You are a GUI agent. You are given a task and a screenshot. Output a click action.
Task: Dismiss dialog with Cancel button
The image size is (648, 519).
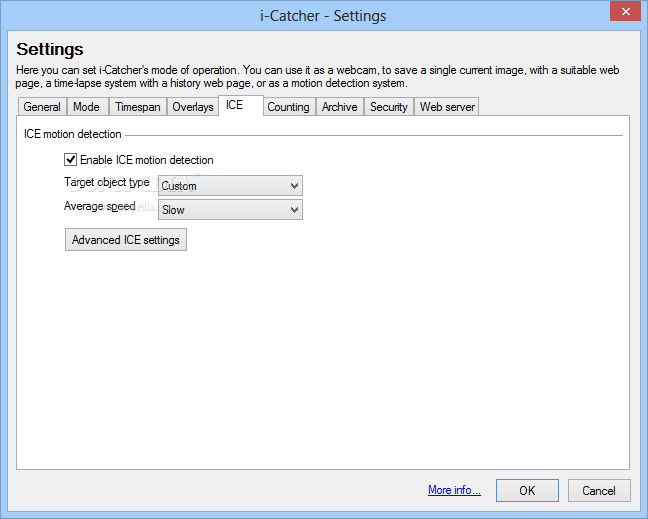point(599,490)
